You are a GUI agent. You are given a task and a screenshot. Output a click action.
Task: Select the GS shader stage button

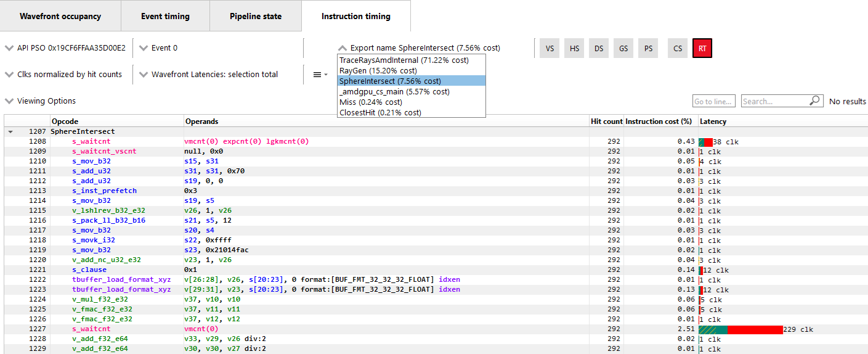pos(623,48)
